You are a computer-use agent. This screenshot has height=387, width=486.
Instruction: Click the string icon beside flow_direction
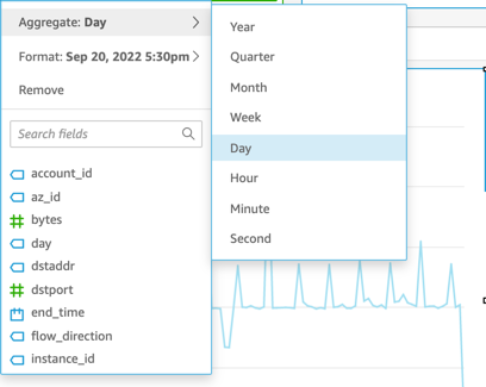tap(17, 336)
